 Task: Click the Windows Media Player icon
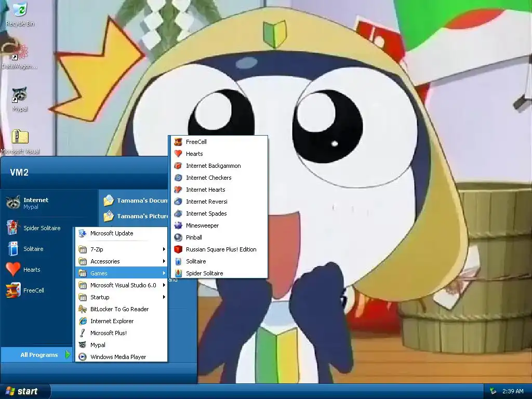83,357
